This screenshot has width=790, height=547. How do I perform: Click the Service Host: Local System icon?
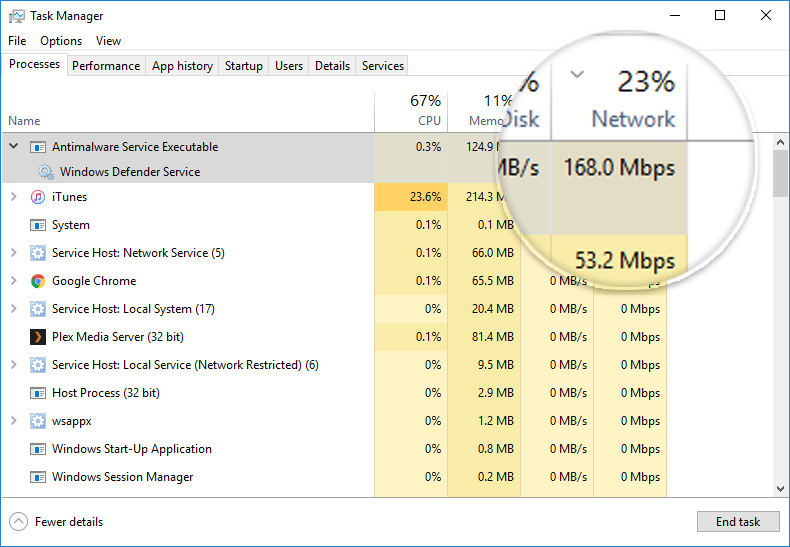38,309
